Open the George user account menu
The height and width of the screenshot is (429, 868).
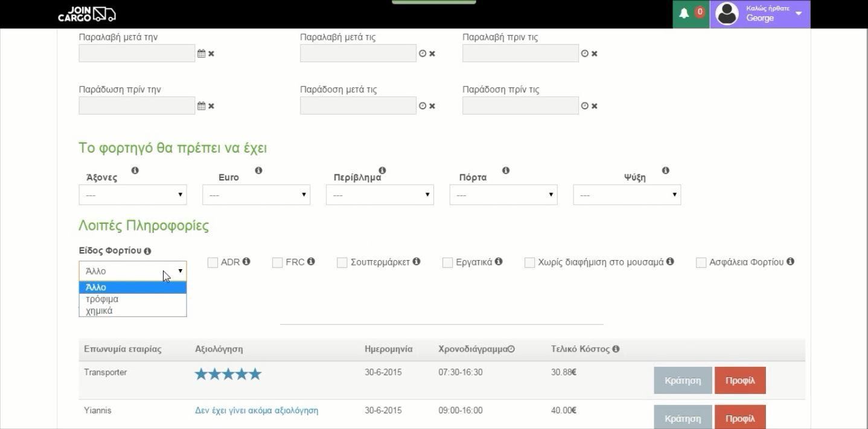760,14
